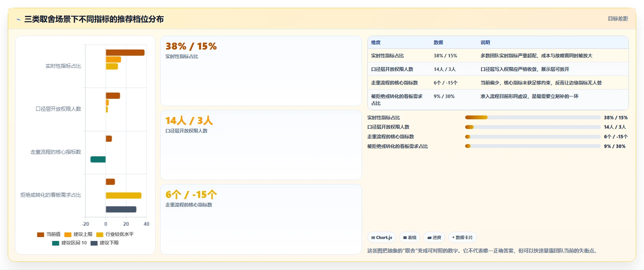Click the 被拒绝或转化的看板需求占比 progress bar
The width and height of the screenshot is (644, 270).
pos(533,146)
